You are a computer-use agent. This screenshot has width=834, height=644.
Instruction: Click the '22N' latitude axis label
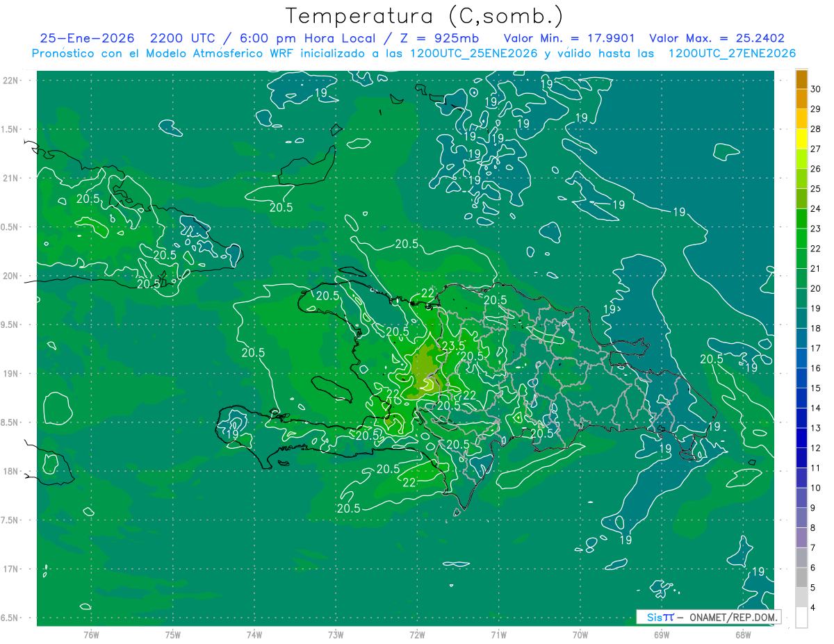pyautogui.click(x=12, y=80)
